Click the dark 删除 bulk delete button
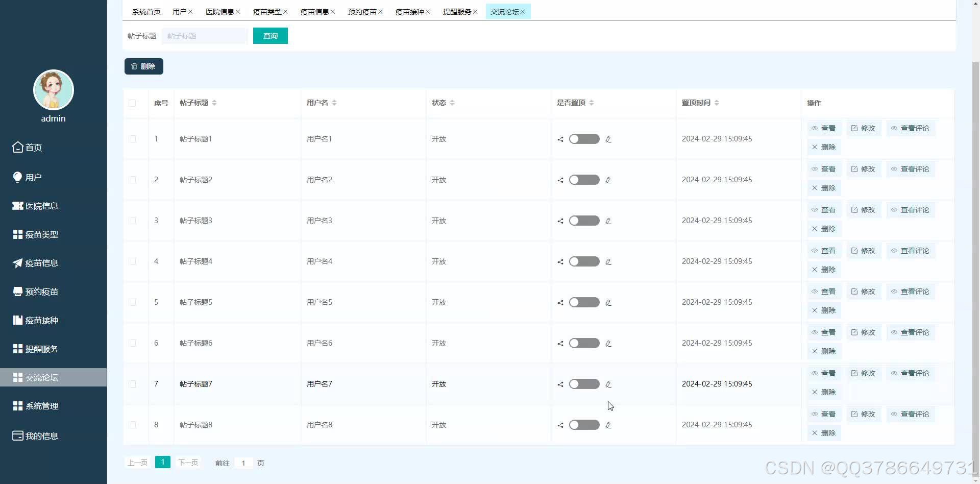Viewport: 980px width, 484px height. [144, 66]
